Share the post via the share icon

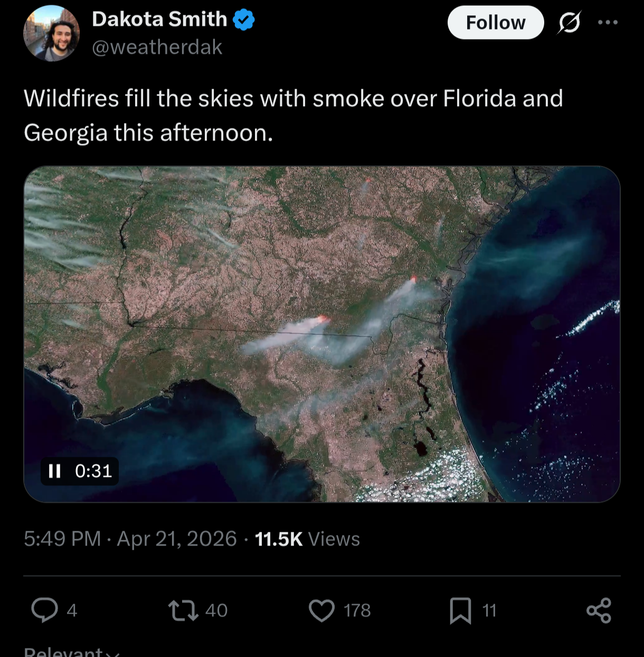pyautogui.click(x=599, y=610)
